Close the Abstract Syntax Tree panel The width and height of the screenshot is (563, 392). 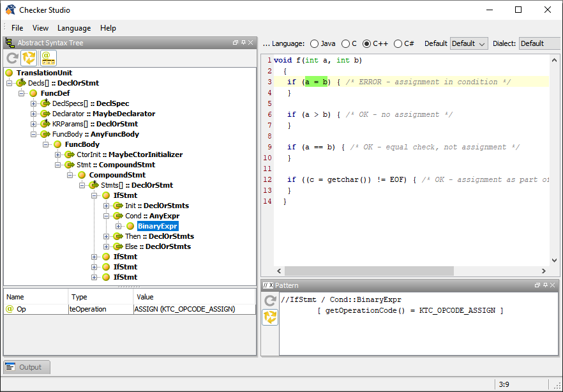coord(251,43)
